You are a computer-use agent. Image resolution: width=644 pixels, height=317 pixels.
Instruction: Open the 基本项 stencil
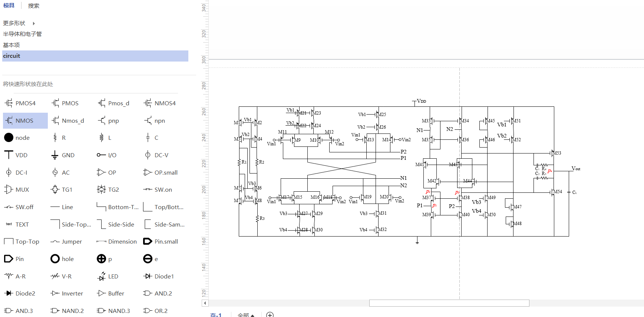point(11,45)
